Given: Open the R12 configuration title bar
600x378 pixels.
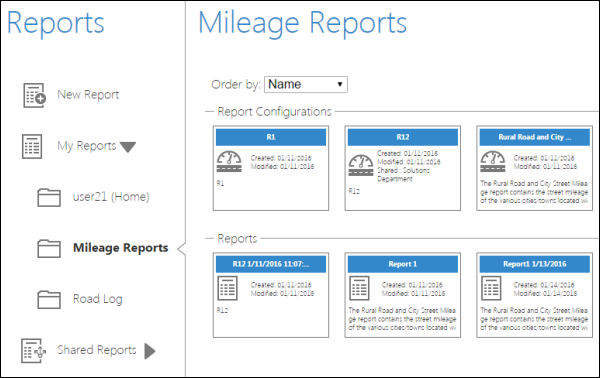Looking at the screenshot, I should click(403, 137).
